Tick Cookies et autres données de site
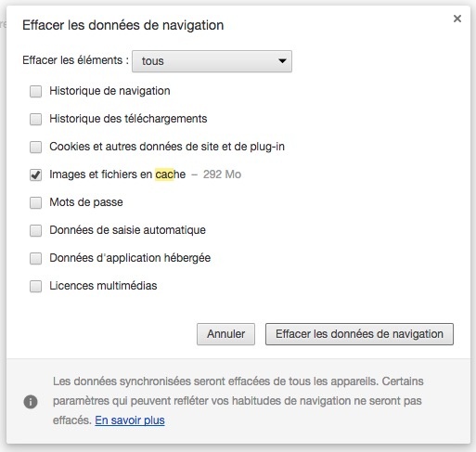This screenshot has height=452, width=476. (x=35, y=147)
